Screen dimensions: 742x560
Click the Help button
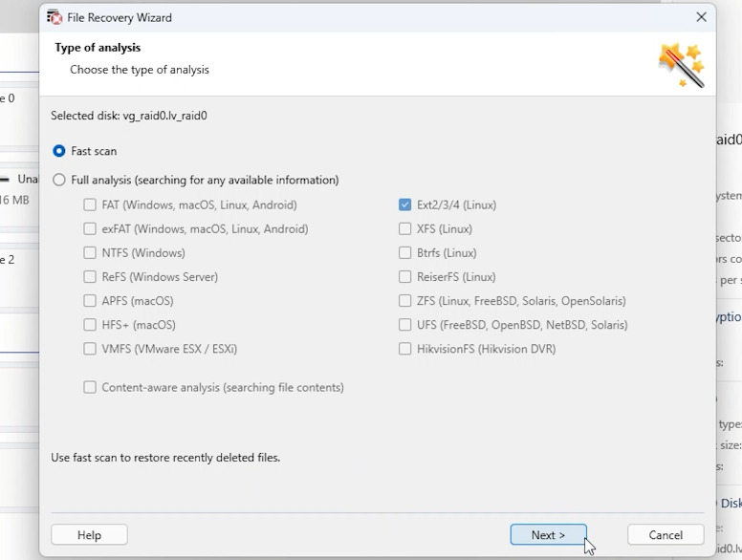pyautogui.click(x=89, y=535)
